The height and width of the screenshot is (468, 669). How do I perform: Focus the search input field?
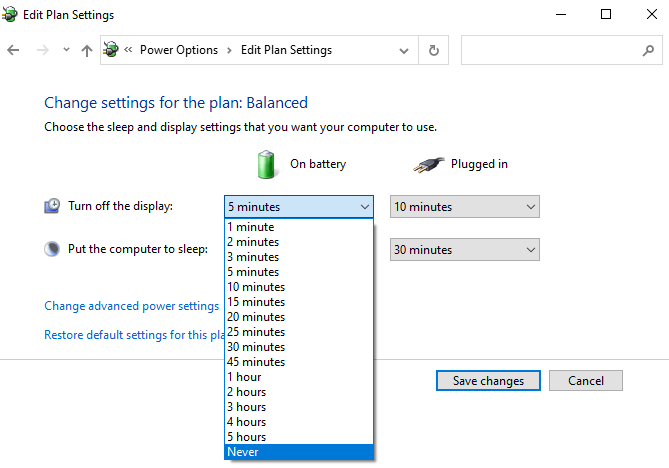coord(548,50)
